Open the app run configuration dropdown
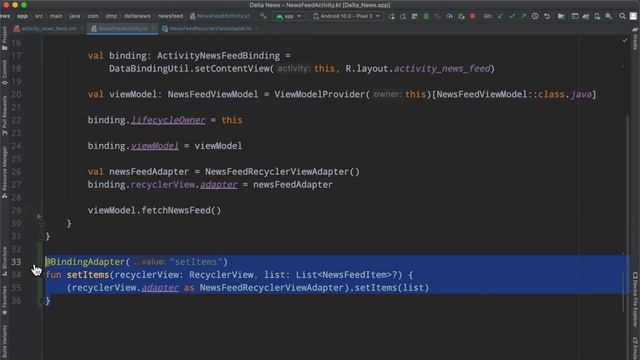 (x=289, y=16)
